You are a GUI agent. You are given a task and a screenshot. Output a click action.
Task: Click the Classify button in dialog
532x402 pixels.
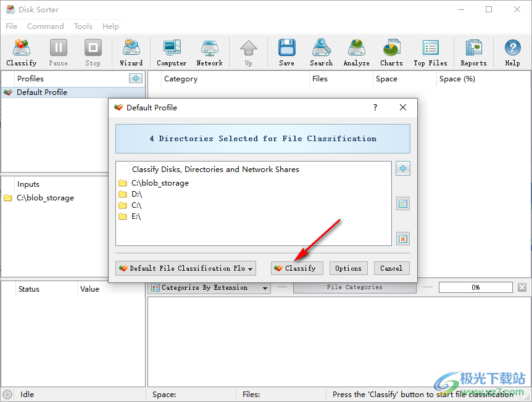click(297, 268)
